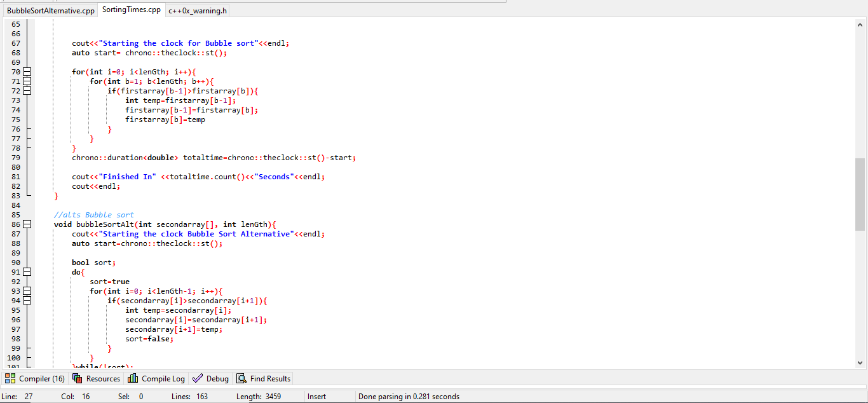Collapse the do-while block at line 91
This screenshot has width=868, height=403.
26,271
